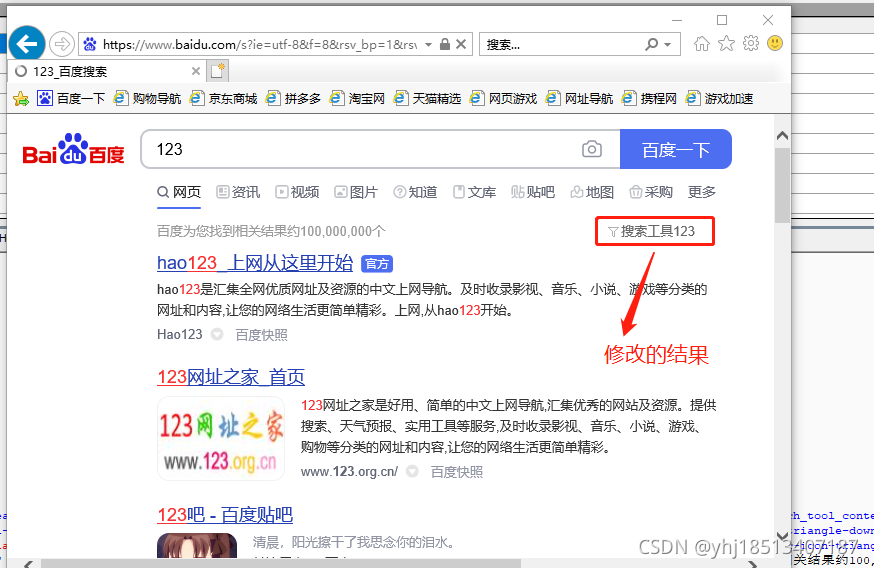Open 网页游戏 favorites bookmark
The width and height of the screenshot is (874, 568).
point(503,99)
